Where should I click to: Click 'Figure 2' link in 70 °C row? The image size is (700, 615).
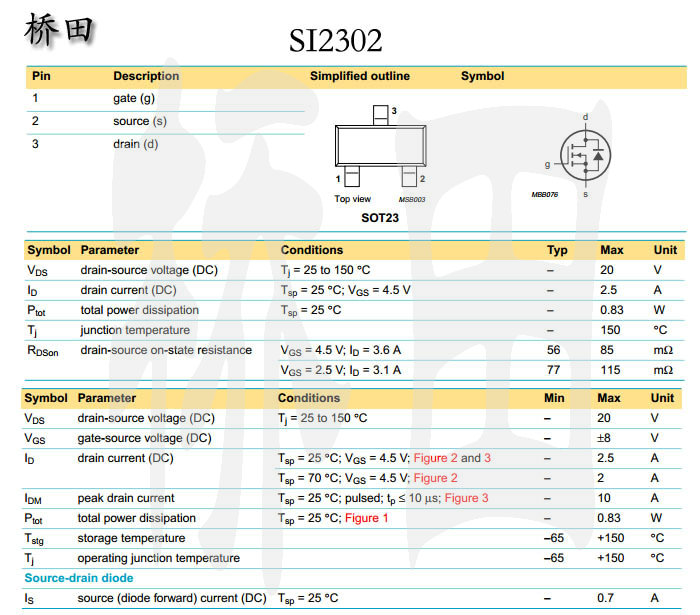point(436,478)
